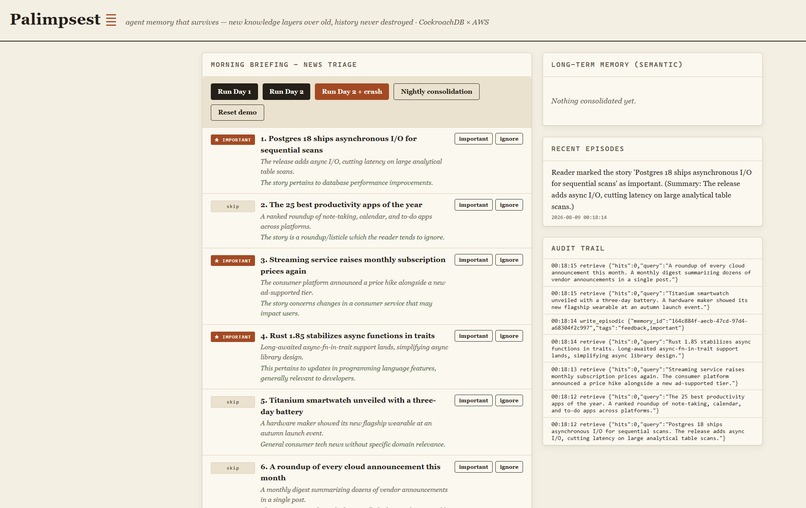The image size is (806, 508).
Task: Click headline 'The 25 best productivity apps of the year'
Action: pyautogui.click(x=341, y=205)
